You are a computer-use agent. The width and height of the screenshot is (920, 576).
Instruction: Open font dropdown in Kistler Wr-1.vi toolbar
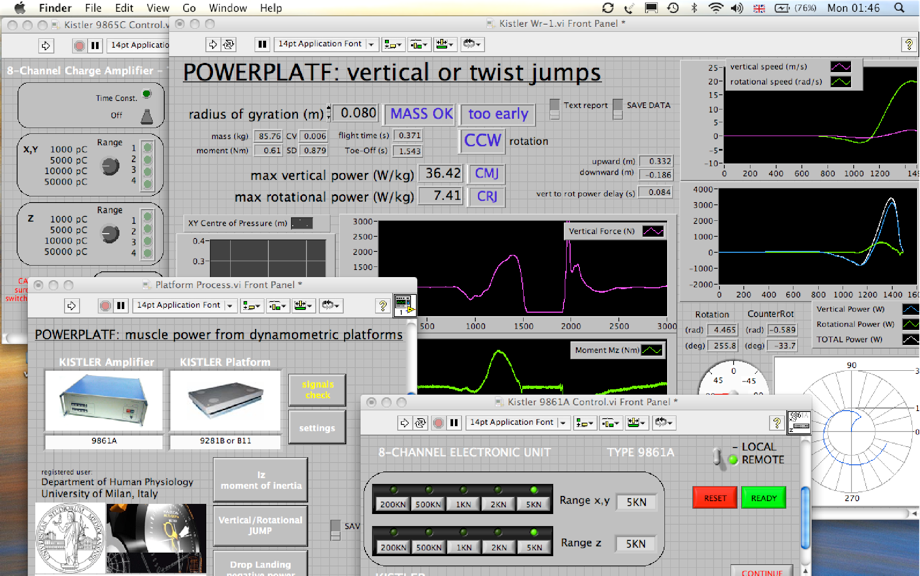coord(326,44)
